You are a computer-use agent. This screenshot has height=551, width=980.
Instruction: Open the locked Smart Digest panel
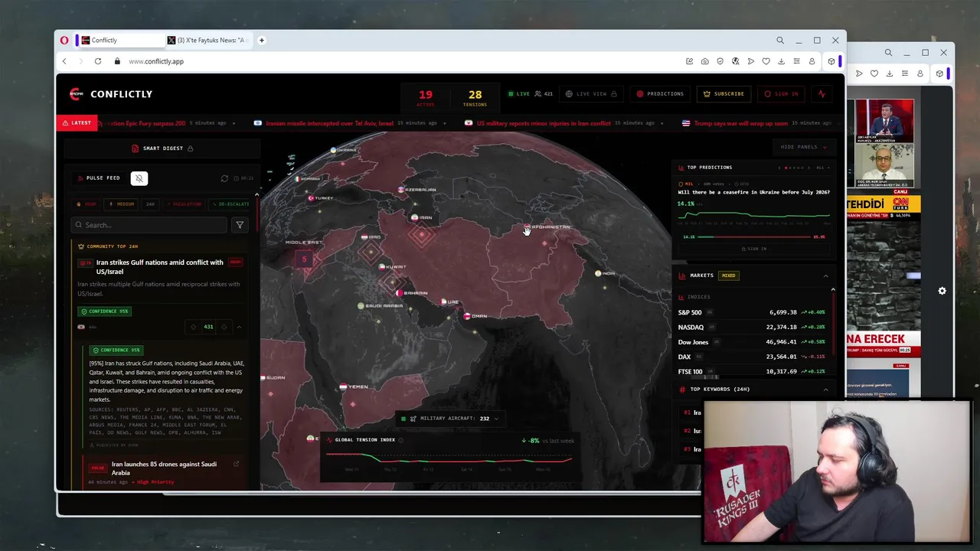click(162, 148)
